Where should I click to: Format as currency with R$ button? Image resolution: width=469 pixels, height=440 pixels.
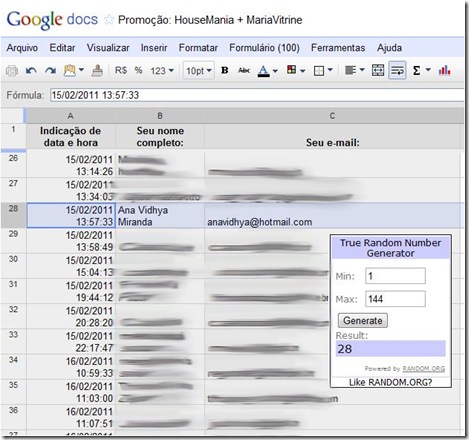121,70
